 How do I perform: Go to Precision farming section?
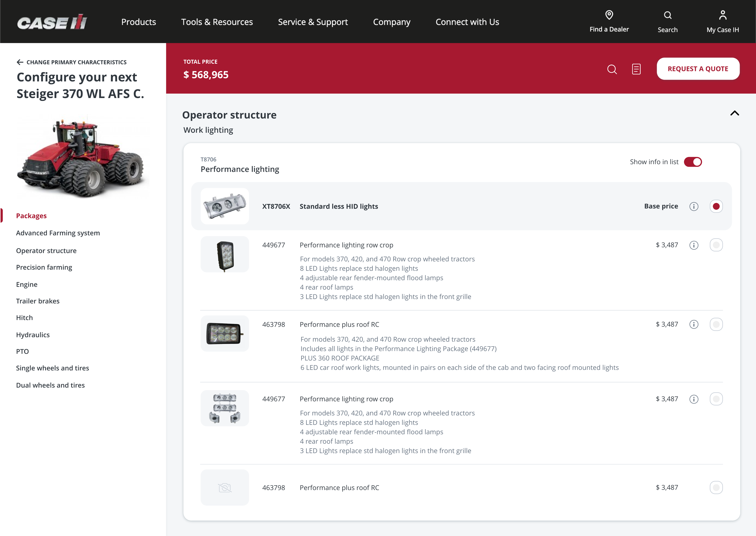point(44,267)
